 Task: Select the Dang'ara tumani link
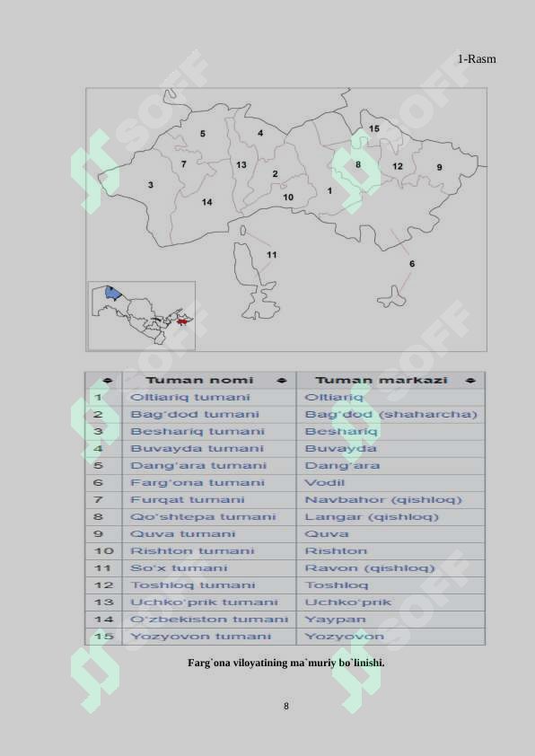198,466
